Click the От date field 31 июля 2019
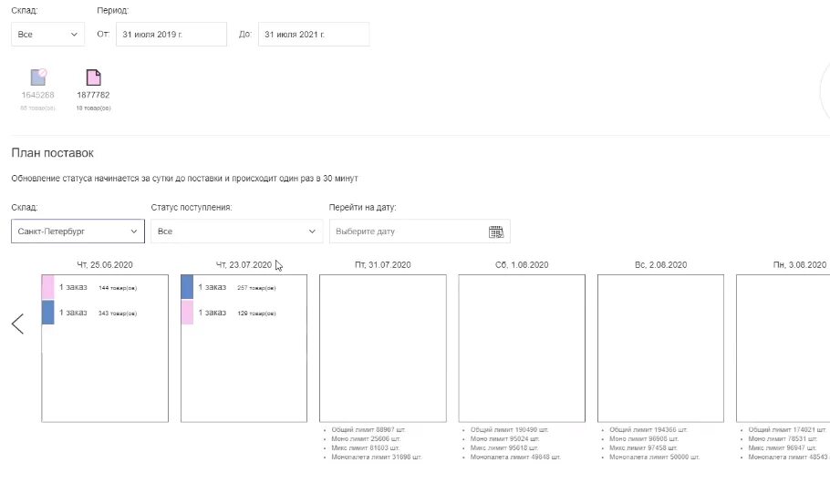Image resolution: width=830 pixels, height=504 pixels. pos(171,35)
